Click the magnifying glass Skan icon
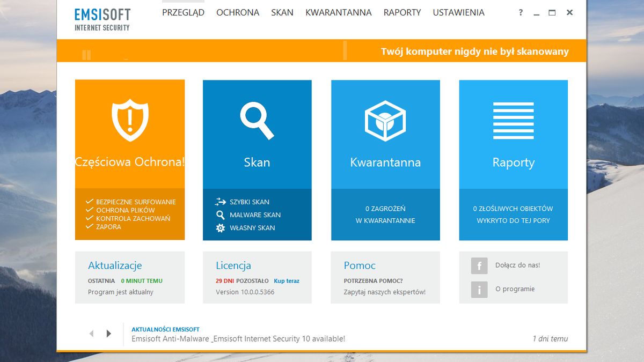Viewport: 644px width, 362px height. click(257, 121)
